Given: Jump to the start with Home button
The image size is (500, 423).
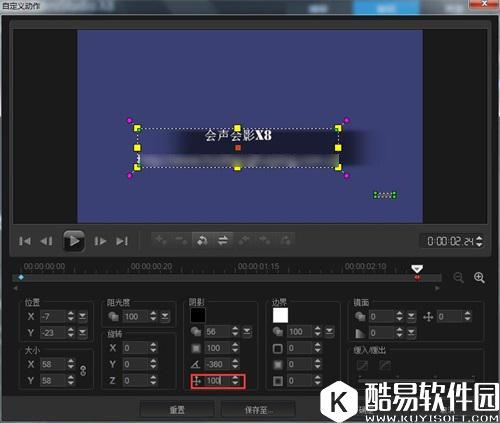Looking at the screenshot, I should coord(25,241).
